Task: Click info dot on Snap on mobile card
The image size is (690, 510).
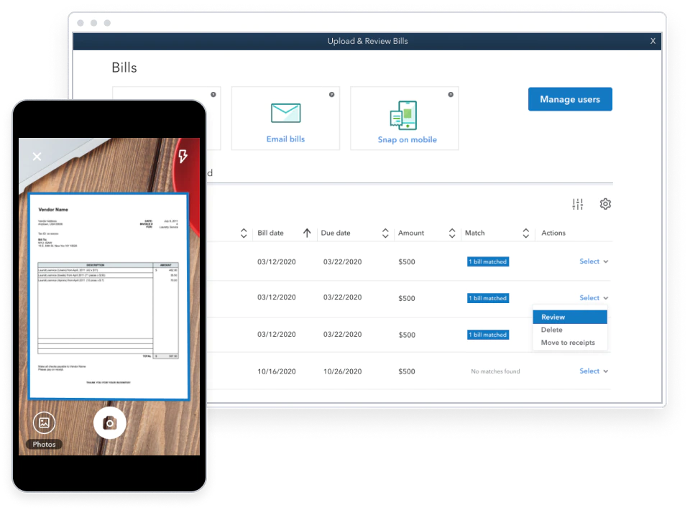Action: 451,95
